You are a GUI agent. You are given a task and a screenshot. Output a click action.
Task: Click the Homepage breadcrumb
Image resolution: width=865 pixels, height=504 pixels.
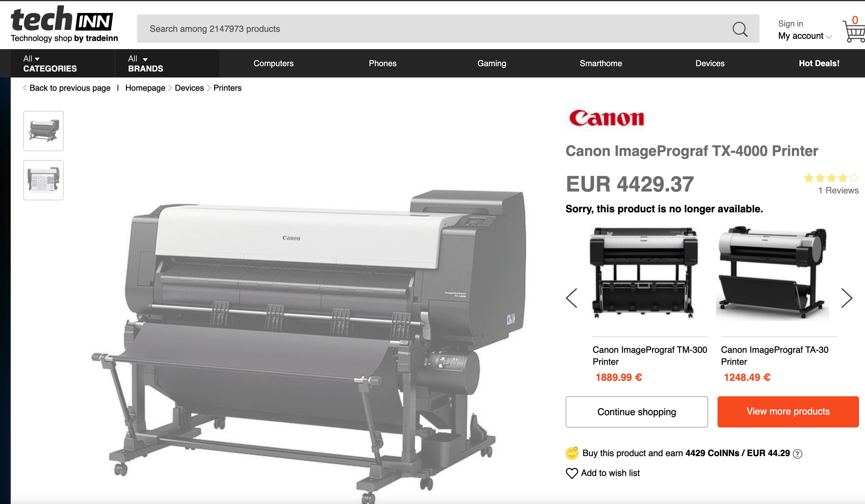[x=145, y=88]
